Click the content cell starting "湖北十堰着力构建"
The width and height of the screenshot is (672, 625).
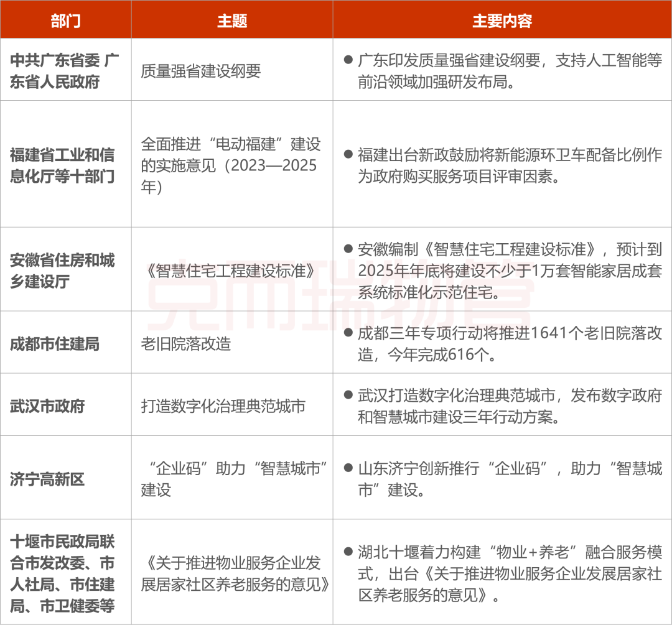coord(502,572)
